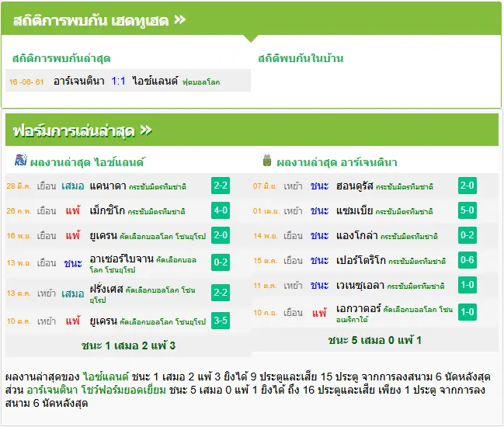504x427 pixels.
Task: Click the ผลงานล่าสุด อาร์เจนตินา heading
Action: [x=337, y=162]
